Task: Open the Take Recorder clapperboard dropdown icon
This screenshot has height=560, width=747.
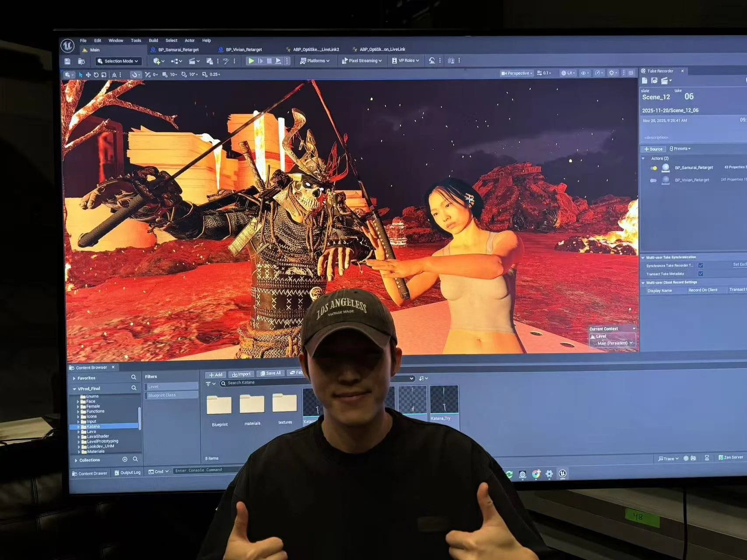Action: click(x=666, y=80)
